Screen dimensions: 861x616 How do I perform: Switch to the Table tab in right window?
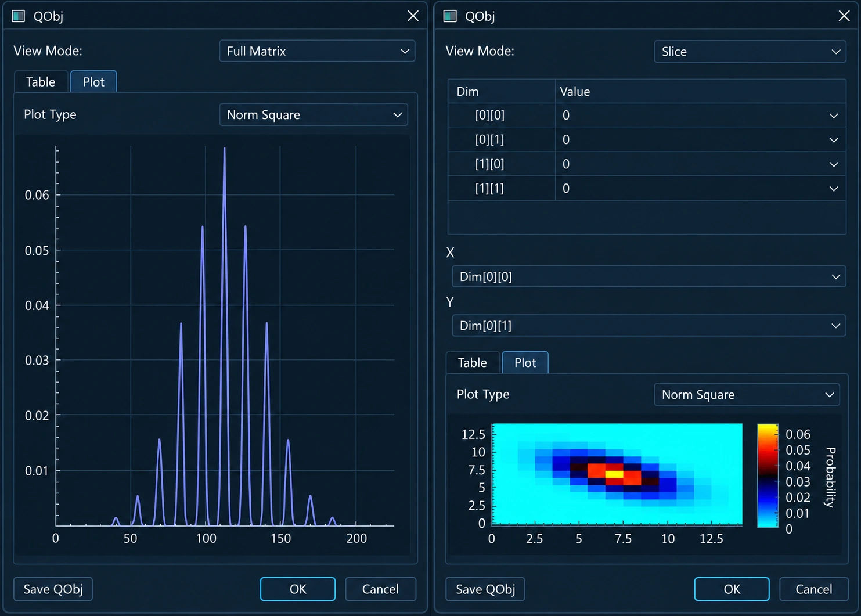473,363
